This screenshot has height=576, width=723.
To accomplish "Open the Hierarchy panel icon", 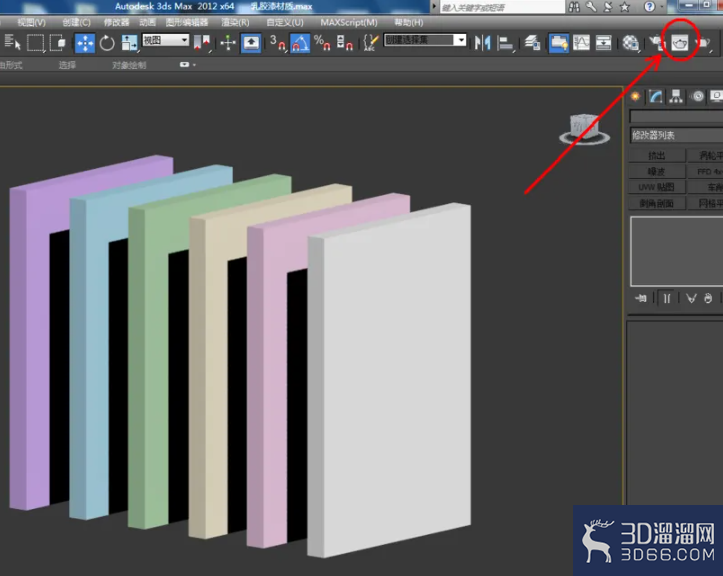I will click(676, 96).
